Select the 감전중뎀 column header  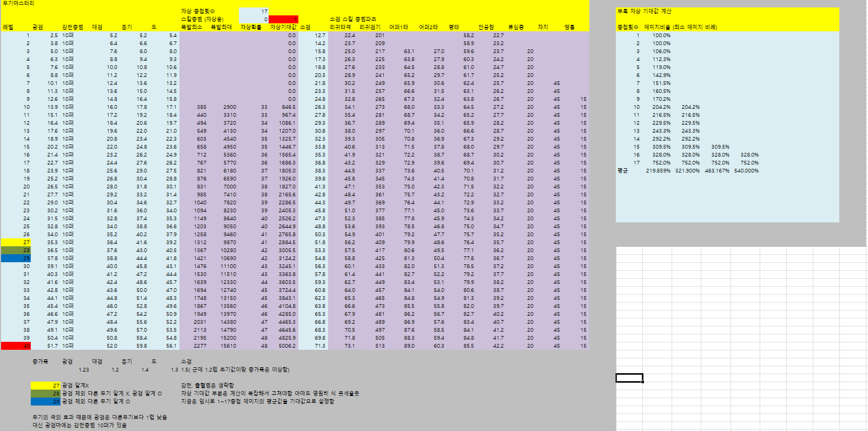(x=73, y=27)
